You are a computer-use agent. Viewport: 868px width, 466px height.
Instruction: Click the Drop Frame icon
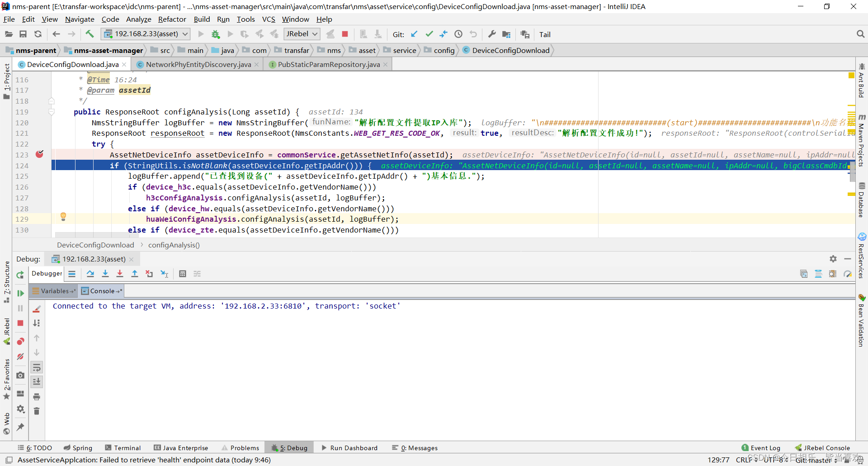coord(149,274)
